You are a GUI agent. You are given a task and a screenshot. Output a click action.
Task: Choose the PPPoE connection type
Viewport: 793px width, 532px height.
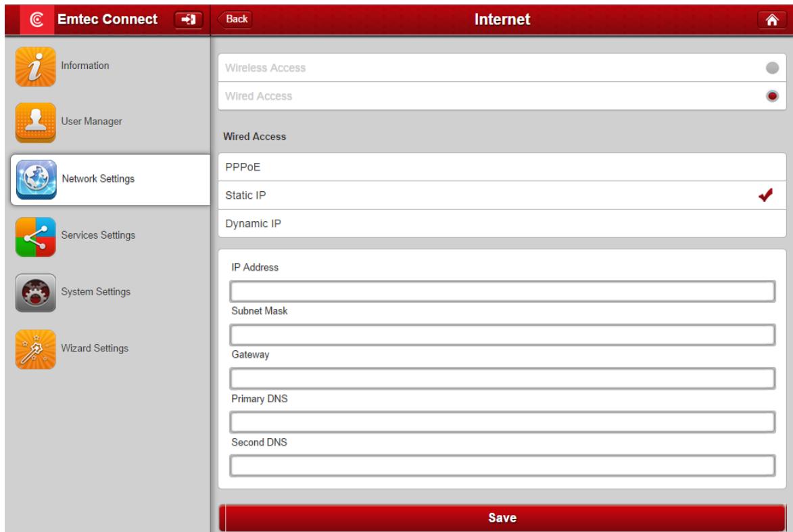[502, 167]
